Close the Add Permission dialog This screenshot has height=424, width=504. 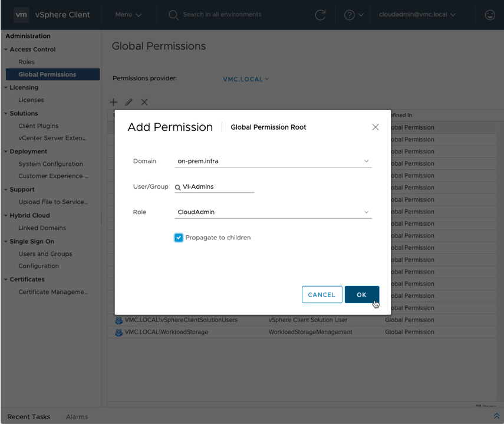(375, 127)
